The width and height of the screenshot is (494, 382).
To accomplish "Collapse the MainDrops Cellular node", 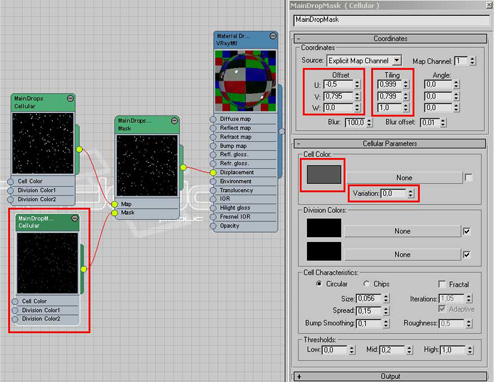I will [70, 98].
